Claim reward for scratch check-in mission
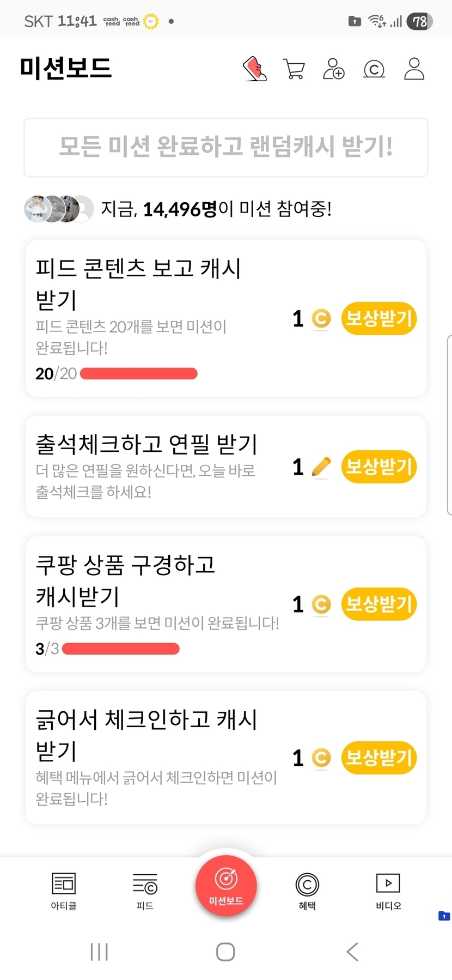 (x=379, y=758)
